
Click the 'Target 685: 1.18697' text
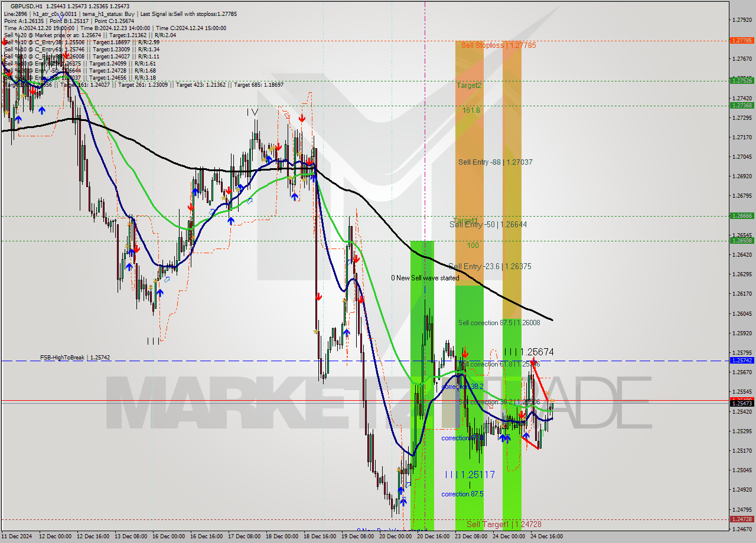(259, 85)
